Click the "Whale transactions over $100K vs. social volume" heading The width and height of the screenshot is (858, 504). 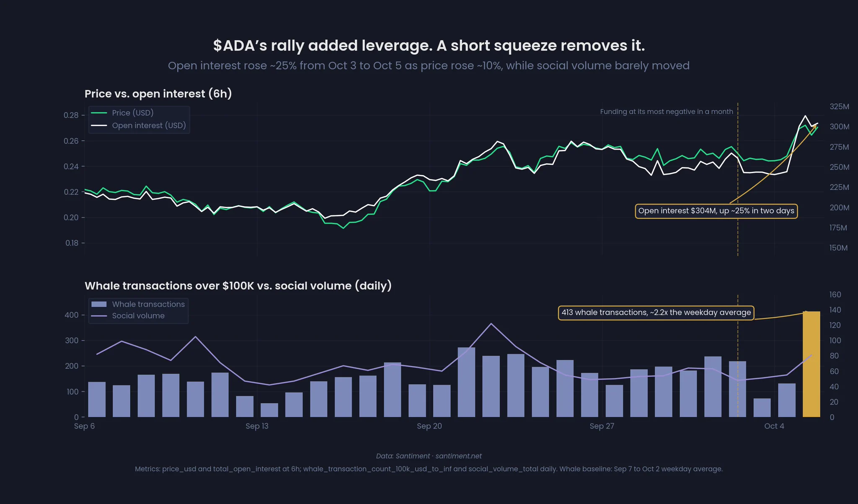(238, 286)
